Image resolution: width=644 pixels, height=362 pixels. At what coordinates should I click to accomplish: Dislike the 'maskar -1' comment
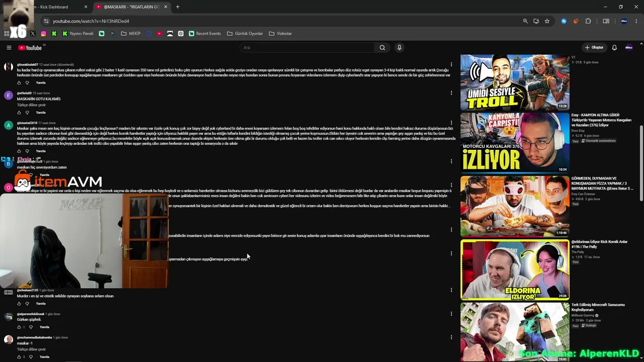click(31, 357)
